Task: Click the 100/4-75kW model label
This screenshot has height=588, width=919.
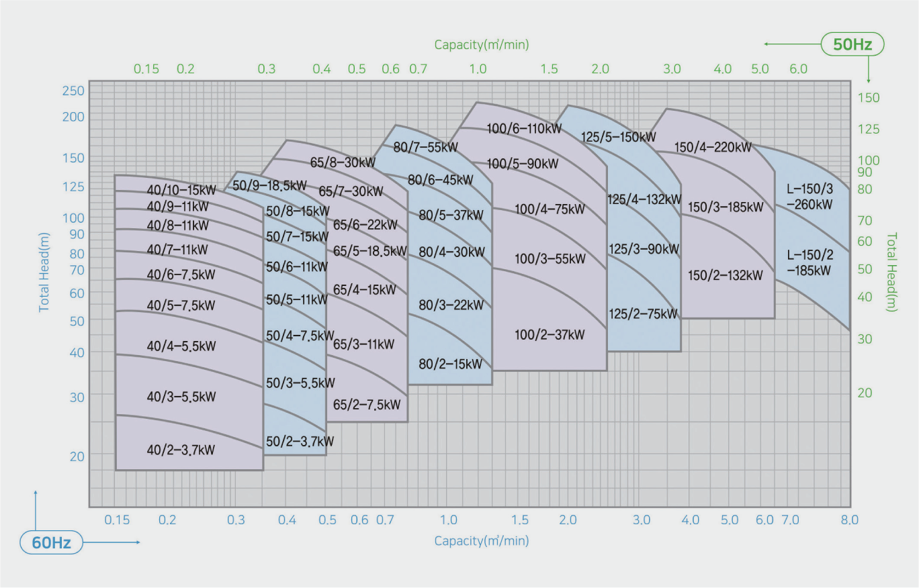Action: 550,209
